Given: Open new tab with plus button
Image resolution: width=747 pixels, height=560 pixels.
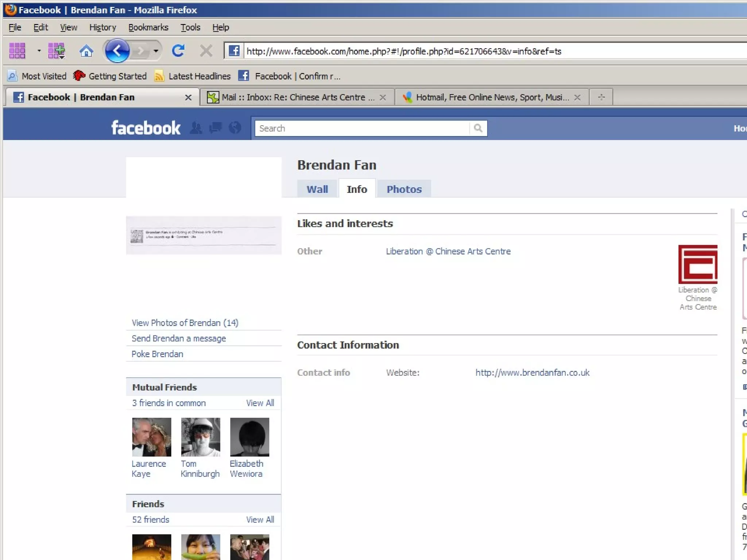Looking at the screenshot, I should click(601, 97).
